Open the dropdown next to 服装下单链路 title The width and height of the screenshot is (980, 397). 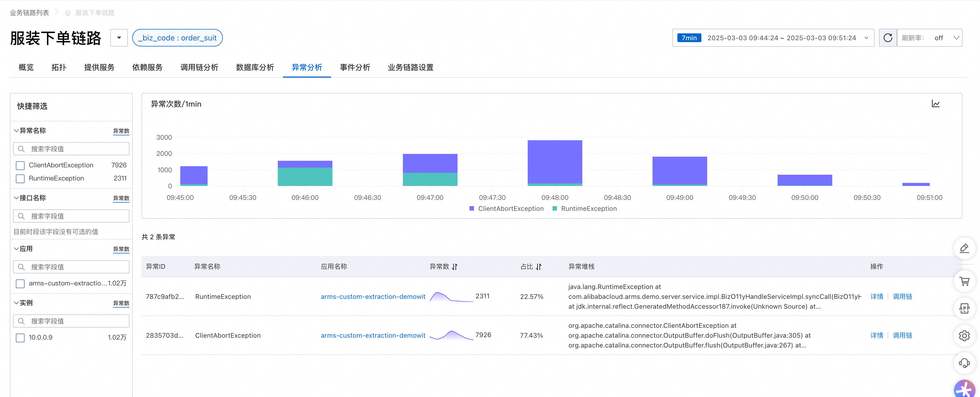tap(119, 38)
